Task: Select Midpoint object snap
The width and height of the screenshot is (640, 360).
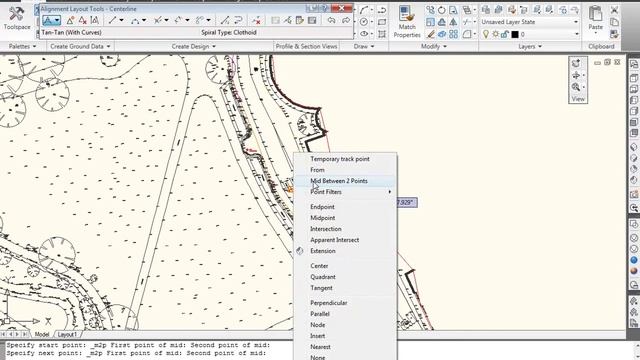Action: tap(345, 218)
